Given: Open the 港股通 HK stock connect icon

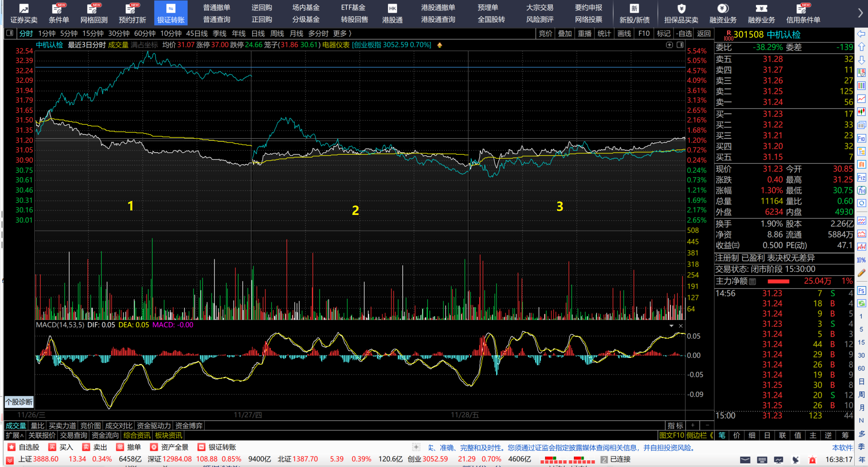Looking at the screenshot, I should [392, 13].
